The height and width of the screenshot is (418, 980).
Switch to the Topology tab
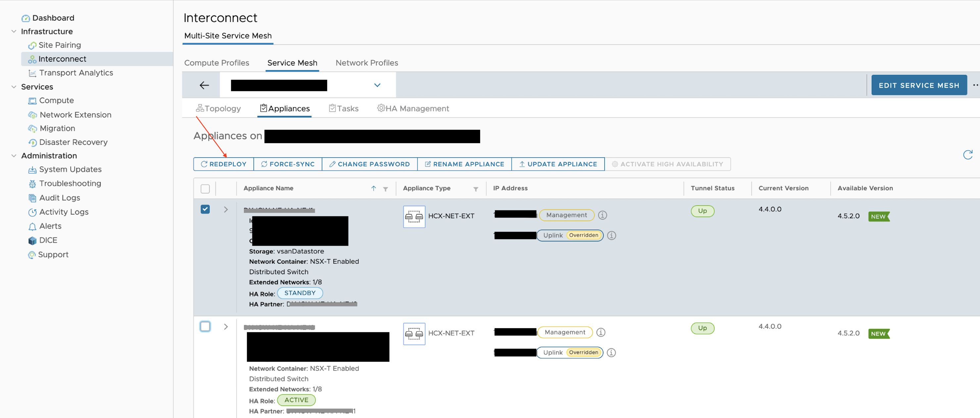(219, 109)
